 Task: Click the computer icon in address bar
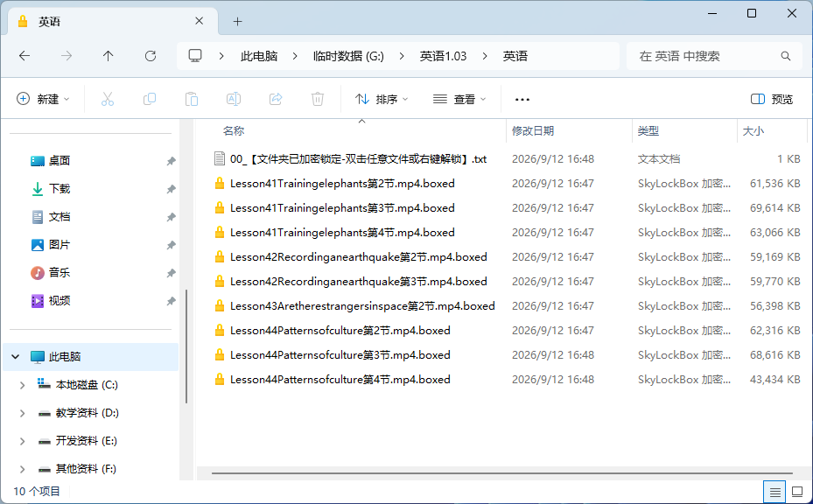195,56
